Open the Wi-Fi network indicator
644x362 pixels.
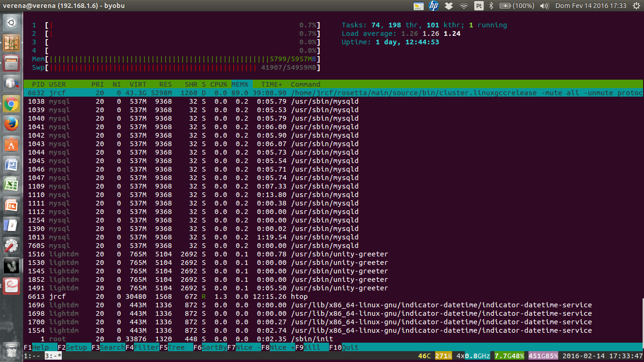click(x=464, y=6)
